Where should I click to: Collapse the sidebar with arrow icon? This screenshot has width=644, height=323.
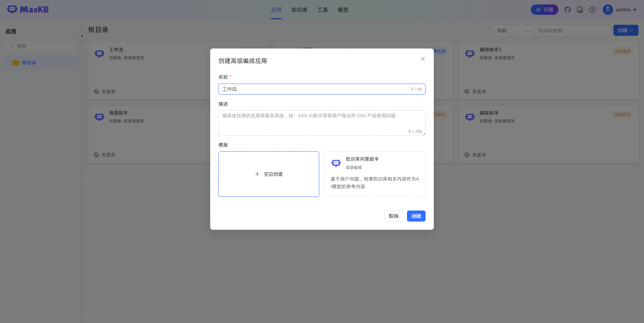pos(82,36)
